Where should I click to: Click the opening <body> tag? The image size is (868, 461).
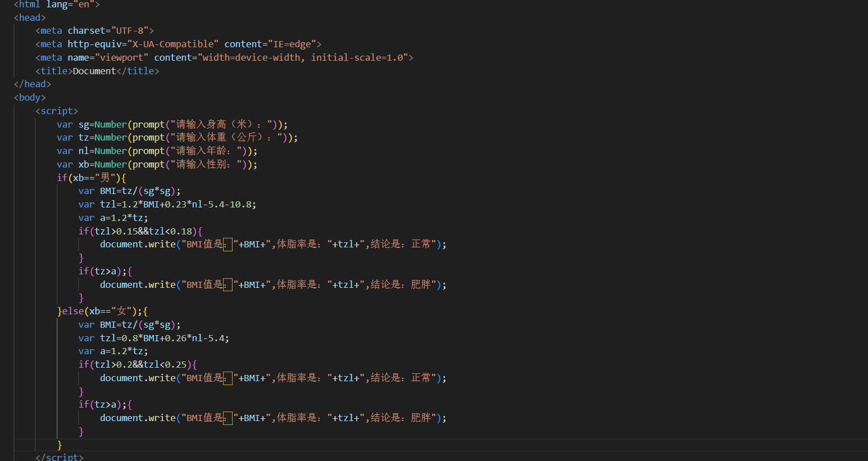[x=30, y=97]
